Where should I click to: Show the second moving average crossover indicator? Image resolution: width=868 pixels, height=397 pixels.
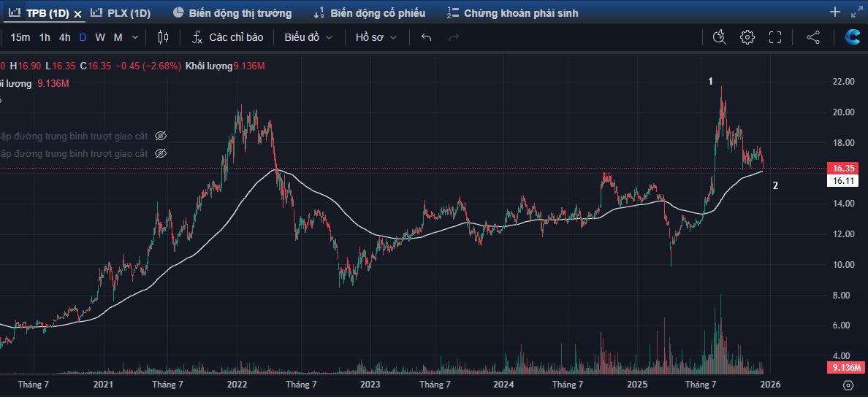(x=161, y=153)
